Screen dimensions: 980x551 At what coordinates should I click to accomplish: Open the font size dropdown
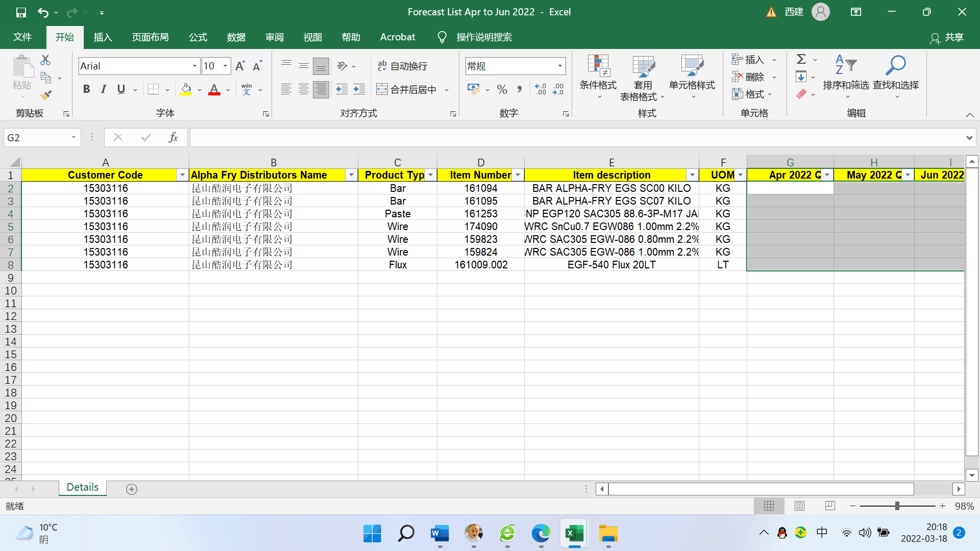[225, 66]
